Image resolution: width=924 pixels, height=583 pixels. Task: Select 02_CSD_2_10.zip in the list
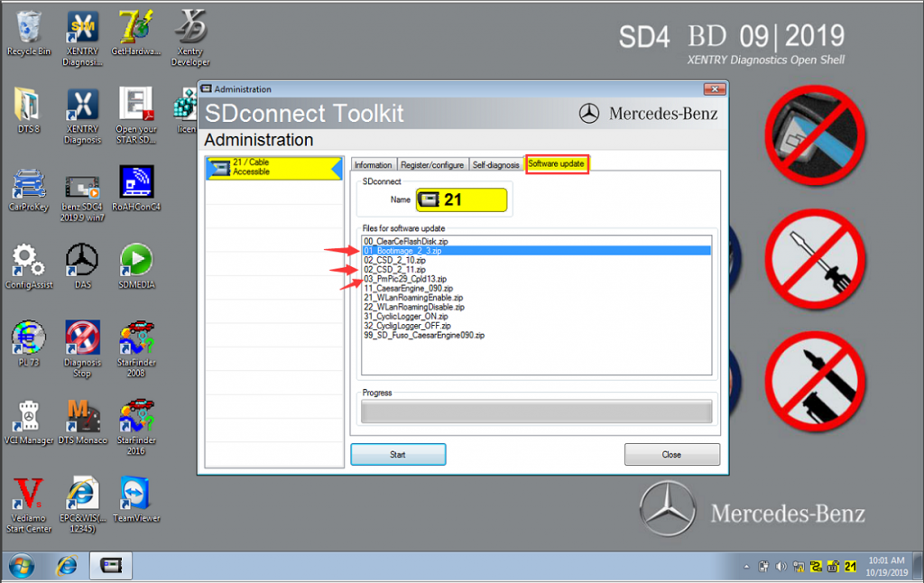(536, 260)
